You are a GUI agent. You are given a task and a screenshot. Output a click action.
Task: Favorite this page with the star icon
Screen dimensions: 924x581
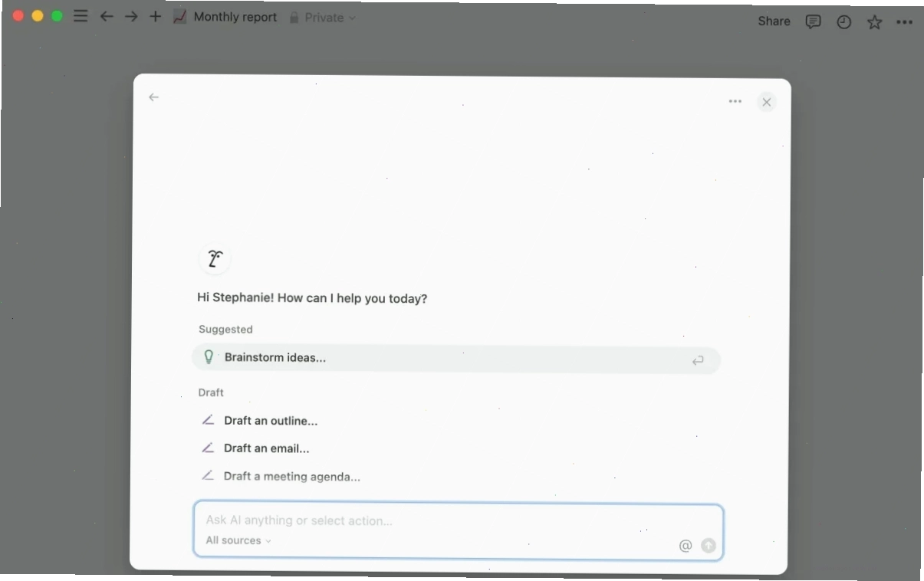[874, 22]
